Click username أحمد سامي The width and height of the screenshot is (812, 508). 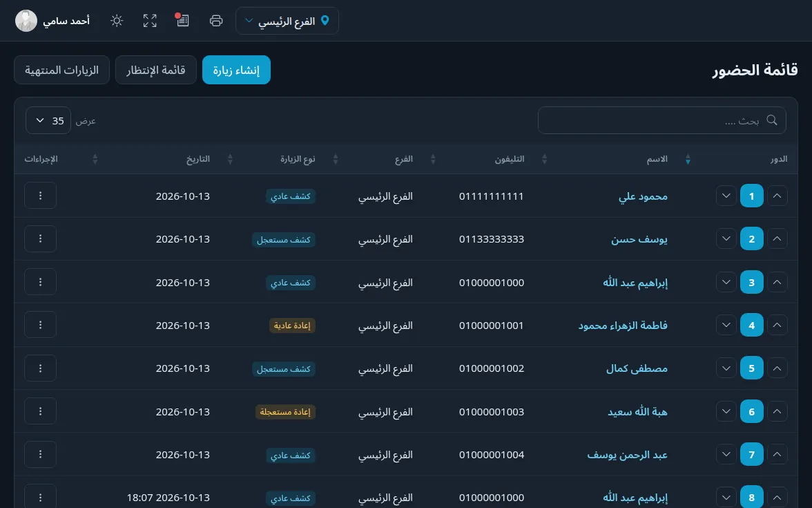(x=66, y=21)
